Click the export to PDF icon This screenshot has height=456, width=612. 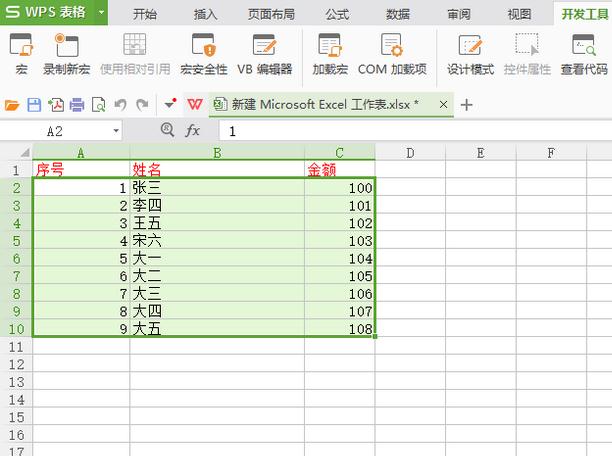(x=56, y=105)
